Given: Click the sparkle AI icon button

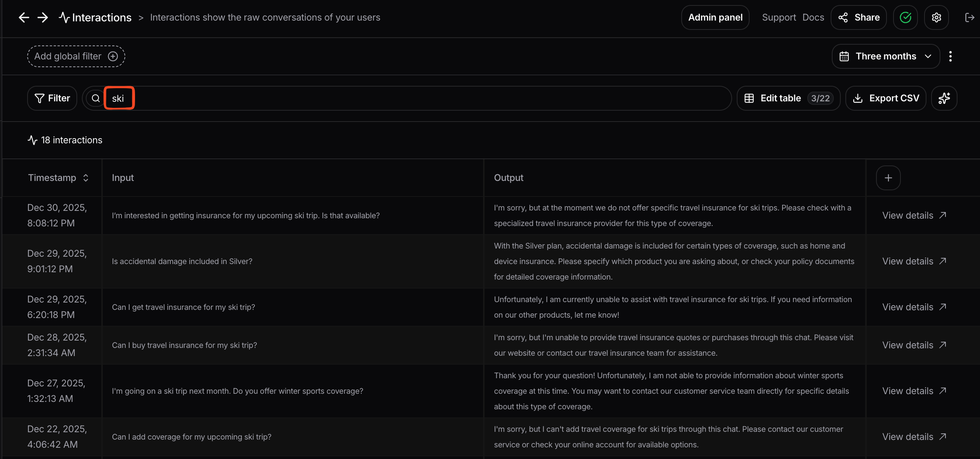Looking at the screenshot, I should (944, 98).
